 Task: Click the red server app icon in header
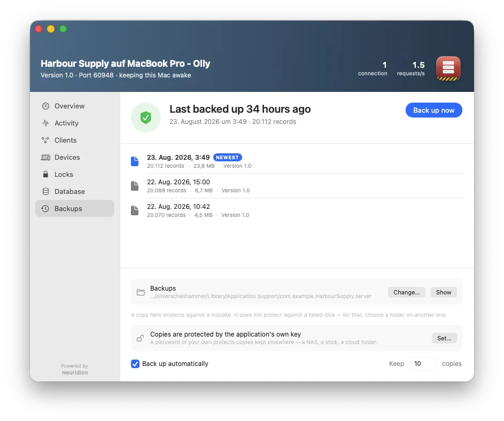448,69
